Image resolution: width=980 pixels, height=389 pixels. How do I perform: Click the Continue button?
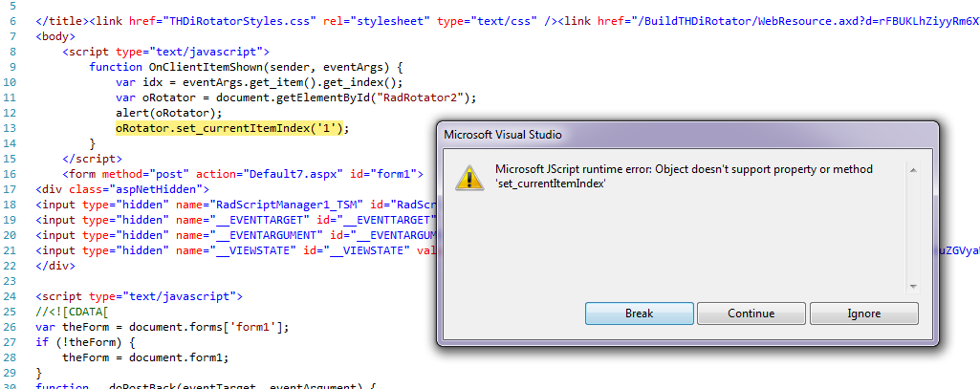click(x=751, y=313)
